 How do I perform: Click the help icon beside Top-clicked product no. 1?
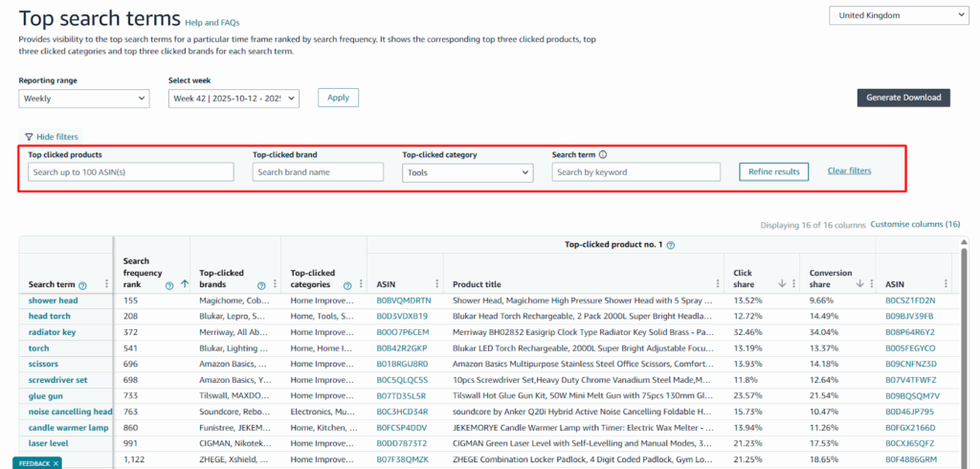coord(670,246)
